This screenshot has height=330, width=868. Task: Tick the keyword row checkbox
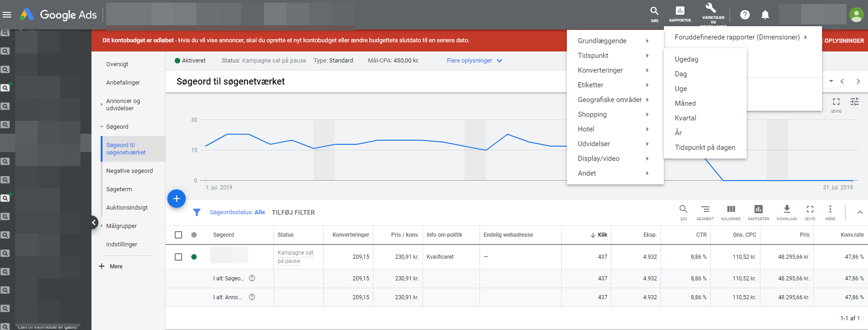[x=178, y=257]
